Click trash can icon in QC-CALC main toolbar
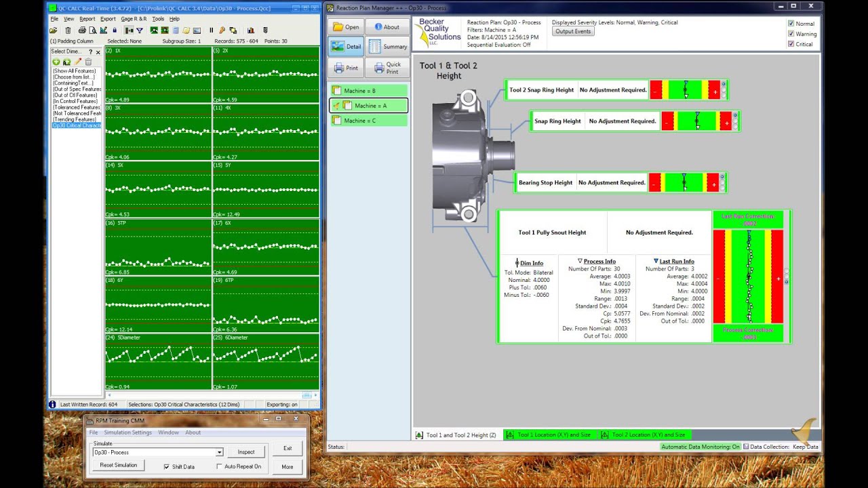This screenshot has height=488, width=868. (68, 30)
